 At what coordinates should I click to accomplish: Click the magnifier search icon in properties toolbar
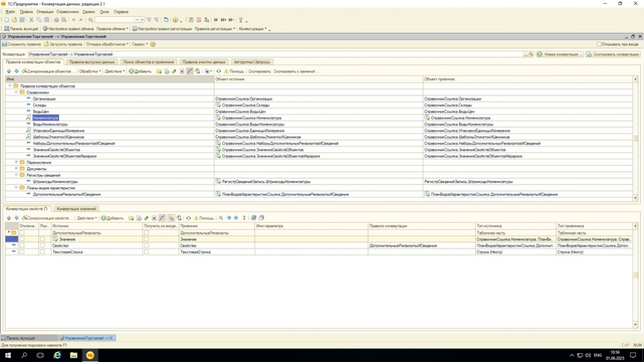pos(221,218)
